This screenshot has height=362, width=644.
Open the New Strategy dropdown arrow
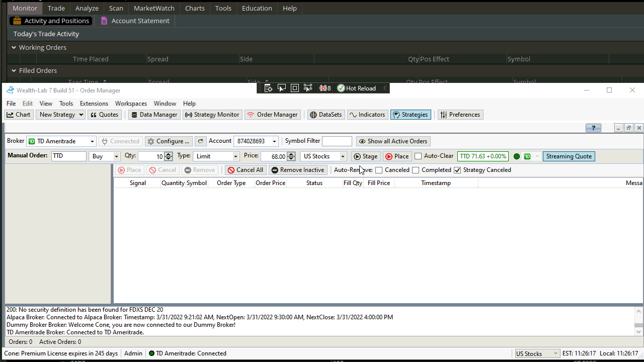pos(81,115)
